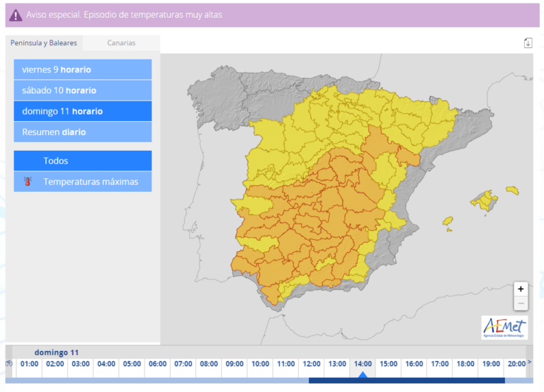
Task: Select domingo 11 horario
Action: (x=83, y=111)
